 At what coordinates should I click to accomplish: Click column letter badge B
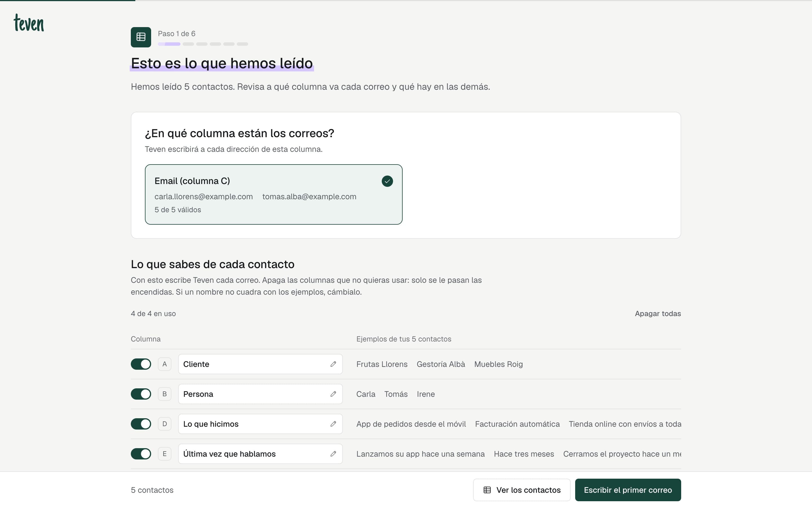coord(164,394)
